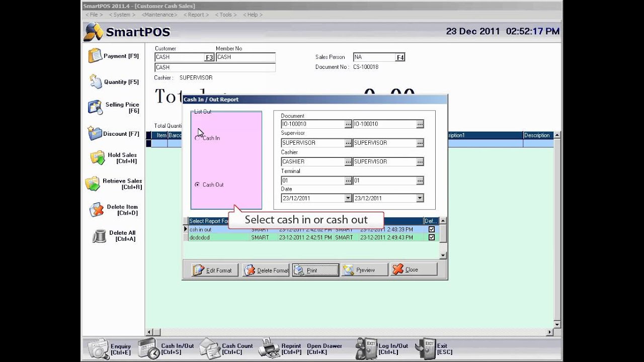The height and width of the screenshot is (362, 644).
Task: Click the Customer name CASH field
Action: (215, 67)
